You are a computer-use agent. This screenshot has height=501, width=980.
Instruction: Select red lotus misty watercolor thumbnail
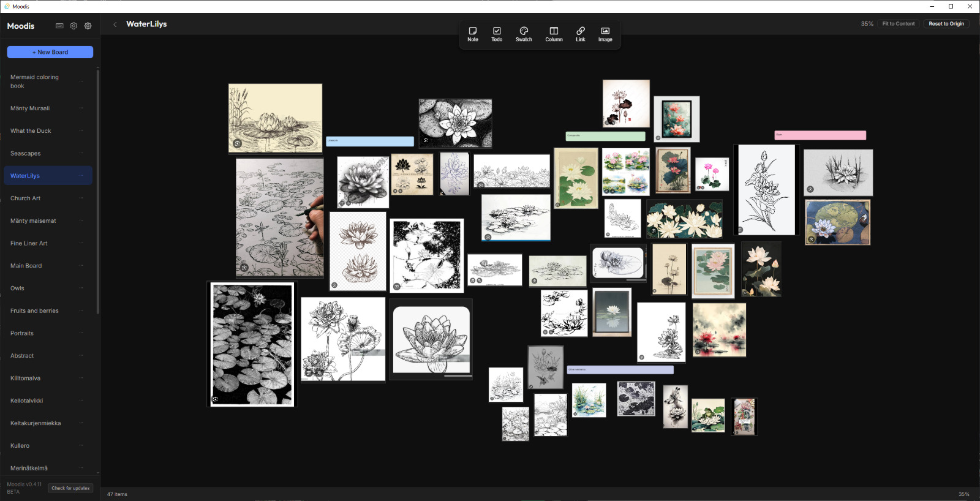click(x=720, y=330)
